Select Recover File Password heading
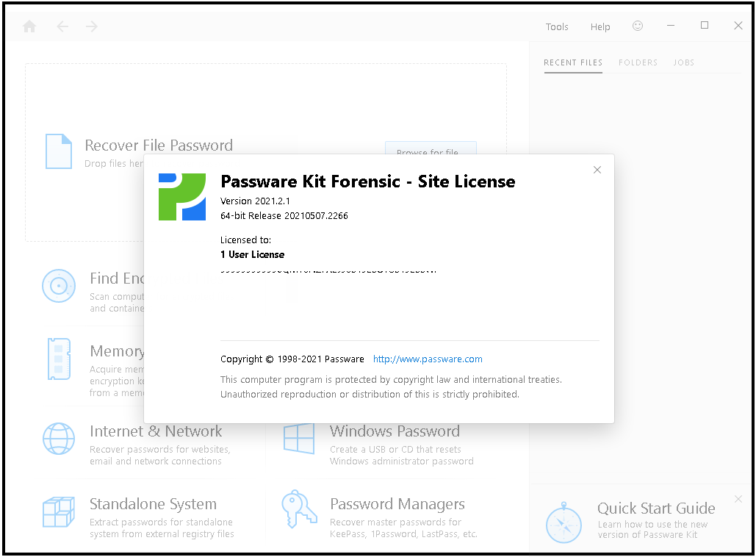 pos(159,145)
